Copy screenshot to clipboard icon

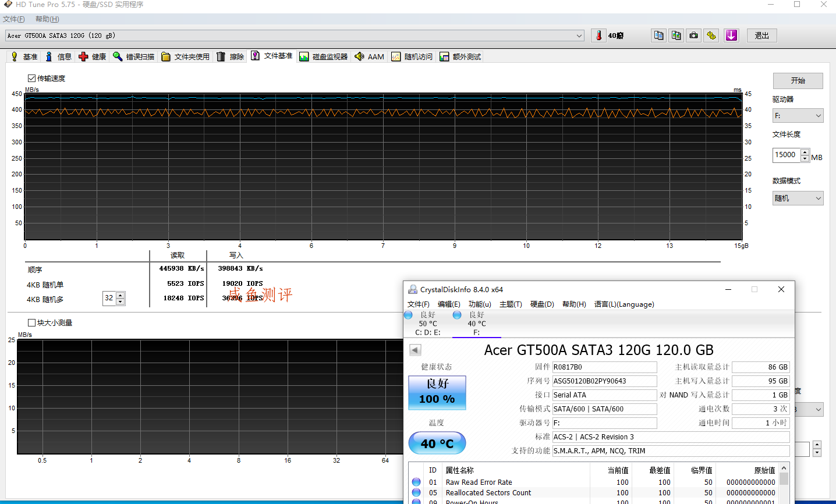(676, 36)
